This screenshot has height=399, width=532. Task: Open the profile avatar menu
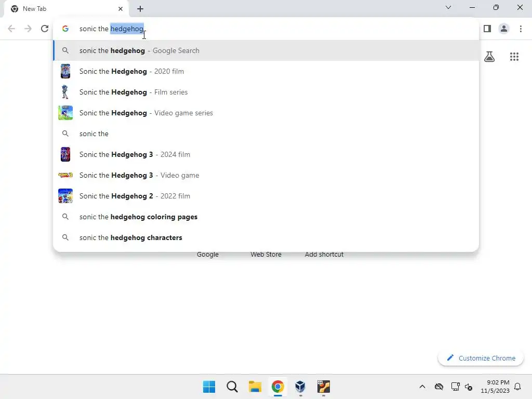[504, 29]
